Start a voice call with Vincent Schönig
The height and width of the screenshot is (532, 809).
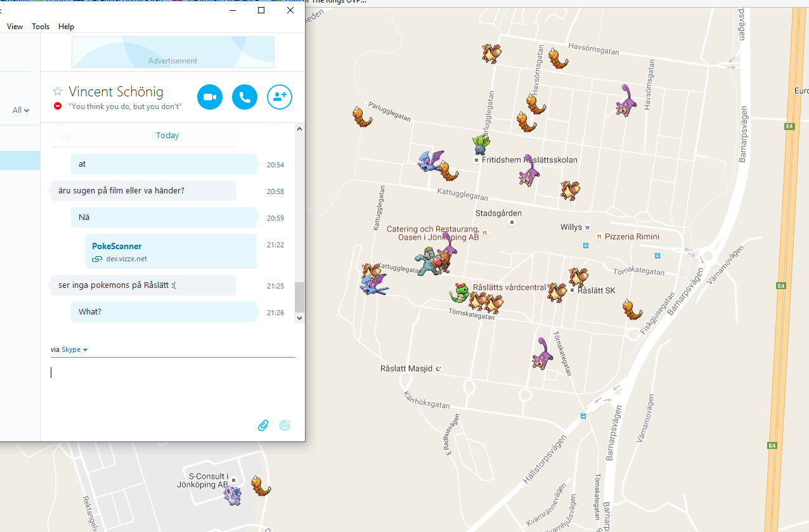[x=245, y=97]
